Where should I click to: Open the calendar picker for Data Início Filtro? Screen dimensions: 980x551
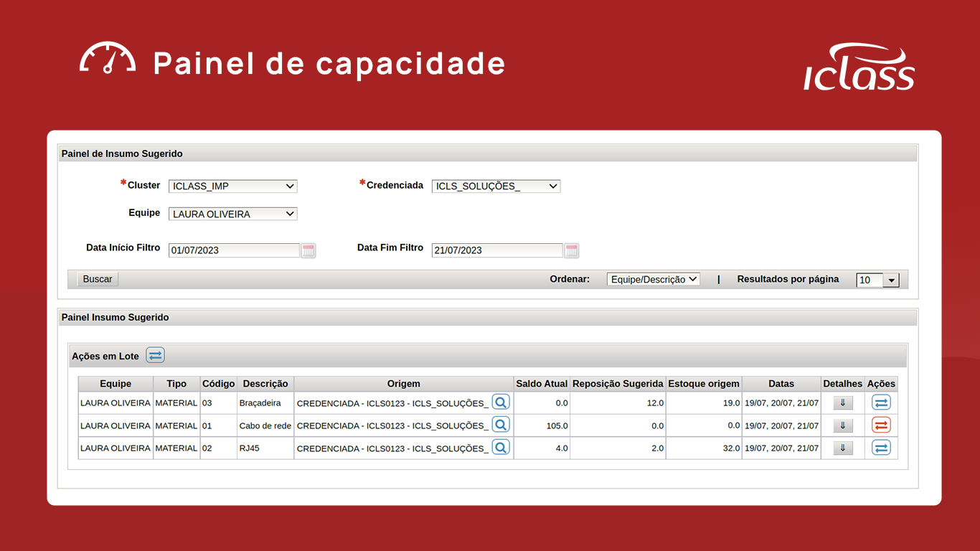tap(308, 250)
